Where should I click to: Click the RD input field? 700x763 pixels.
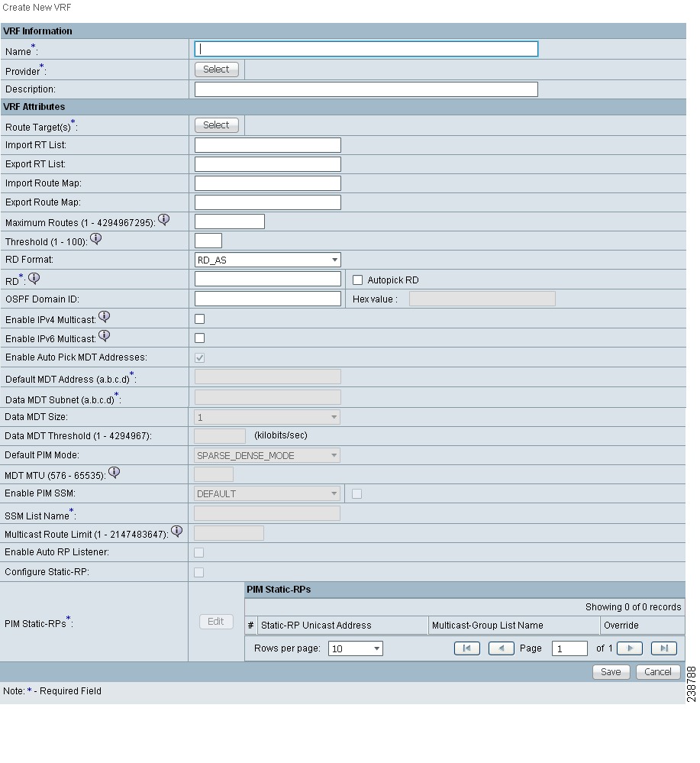[267, 279]
